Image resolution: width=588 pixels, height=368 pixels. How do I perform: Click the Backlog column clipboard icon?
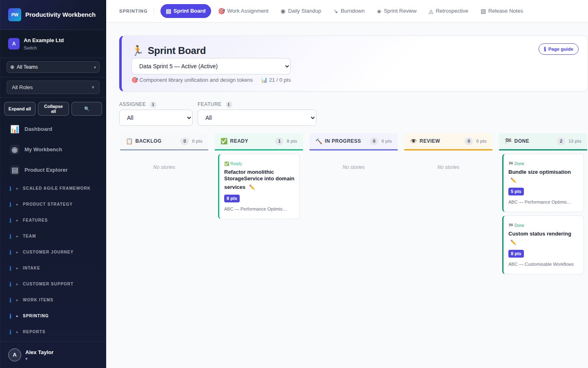point(129,141)
